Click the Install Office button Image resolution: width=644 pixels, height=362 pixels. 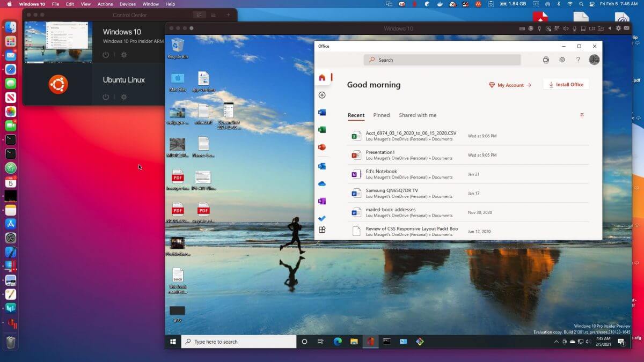click(x=566, y=85)
